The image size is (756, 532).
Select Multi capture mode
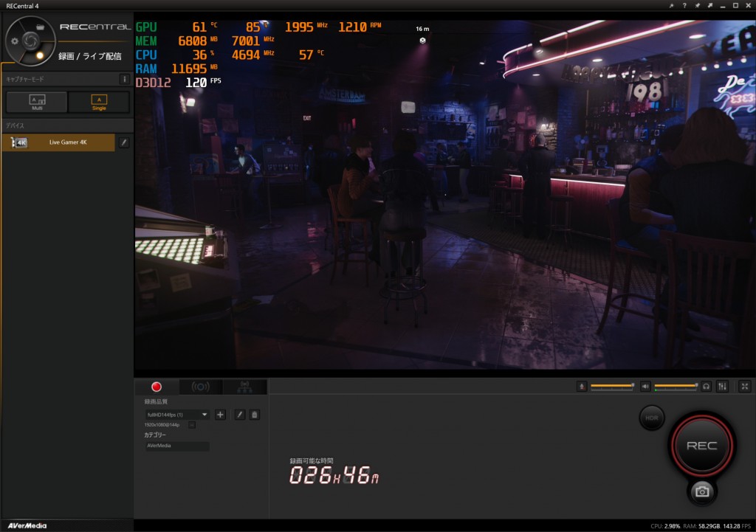click(36, 102)
